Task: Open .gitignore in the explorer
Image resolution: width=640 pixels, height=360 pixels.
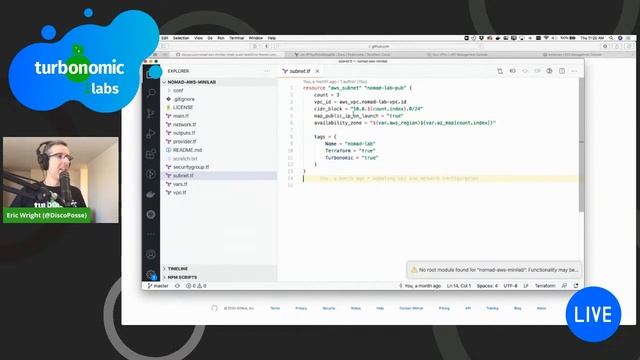Action: [x=218, y=99]
